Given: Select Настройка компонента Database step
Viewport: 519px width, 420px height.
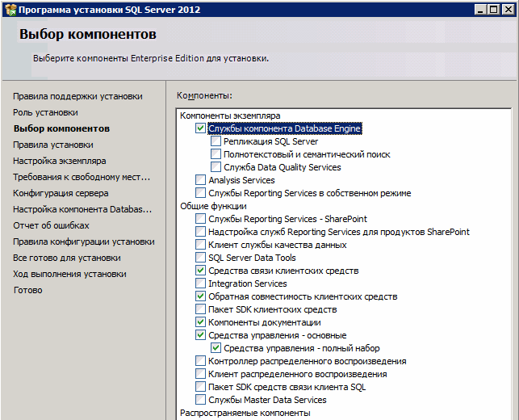Looking at the screenshot, I should pyautogui.click(x=82, y=209).
